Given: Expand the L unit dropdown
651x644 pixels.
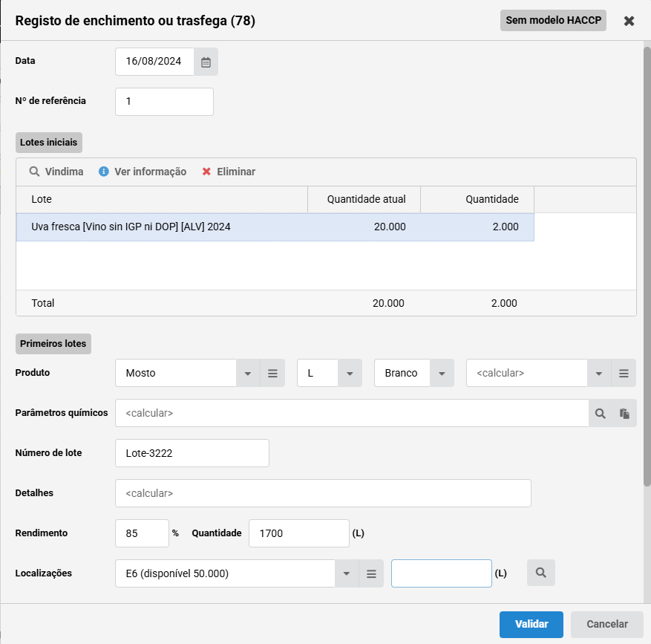Looking at the screenshot, I should click(x=350, y=373).
